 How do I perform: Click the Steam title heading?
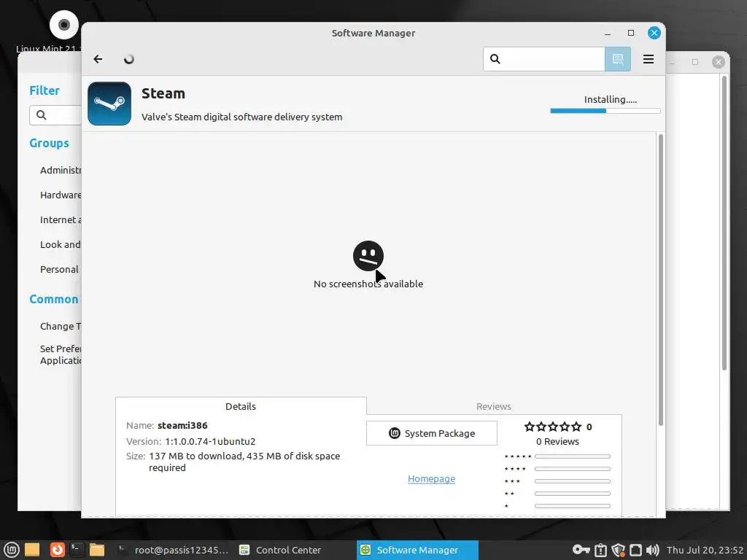[x=163, y=93]
